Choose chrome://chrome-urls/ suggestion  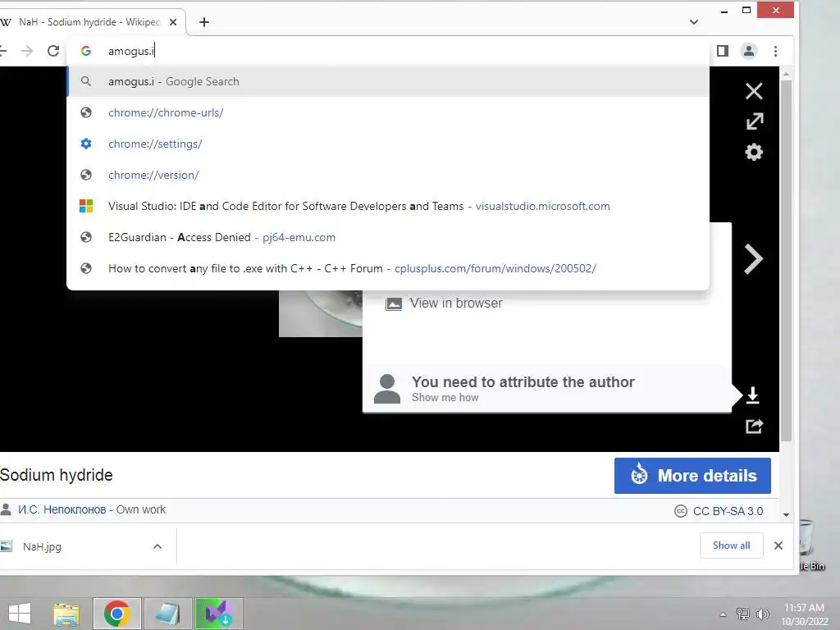pos(388,112)
